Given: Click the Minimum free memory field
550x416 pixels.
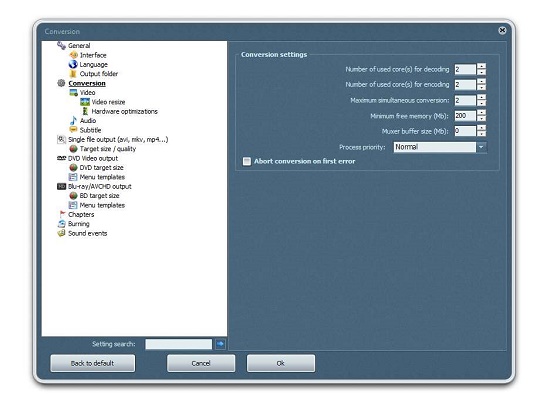Looking at the screenshot, I should pos(465,115).
